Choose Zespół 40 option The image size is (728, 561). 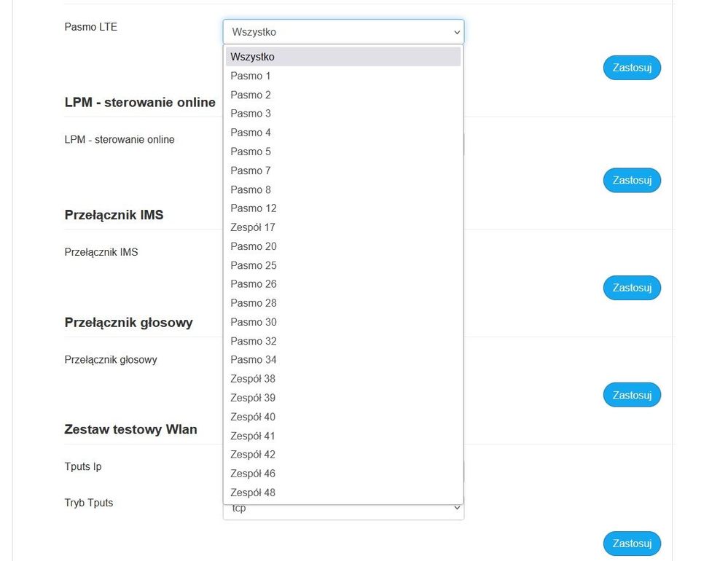pyautogui.click(x=253, y=417)
